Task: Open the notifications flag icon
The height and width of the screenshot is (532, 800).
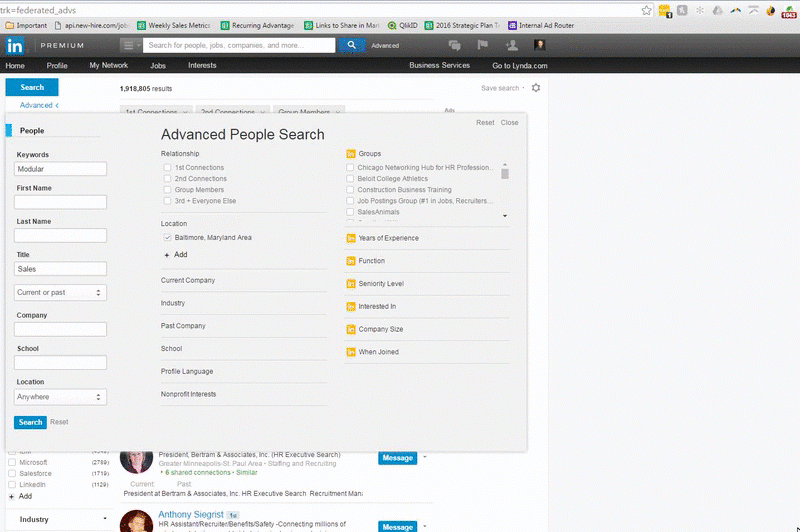Action: tap(483, 45)
